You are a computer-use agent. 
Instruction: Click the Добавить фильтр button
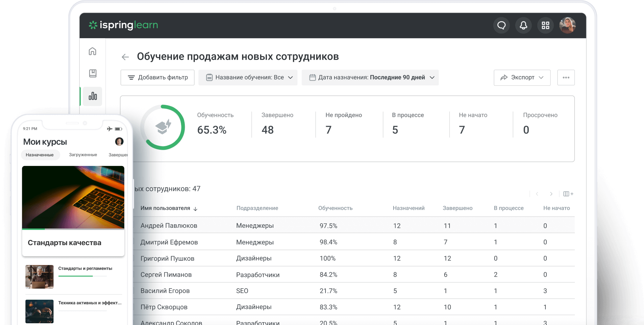pos(157,77)
